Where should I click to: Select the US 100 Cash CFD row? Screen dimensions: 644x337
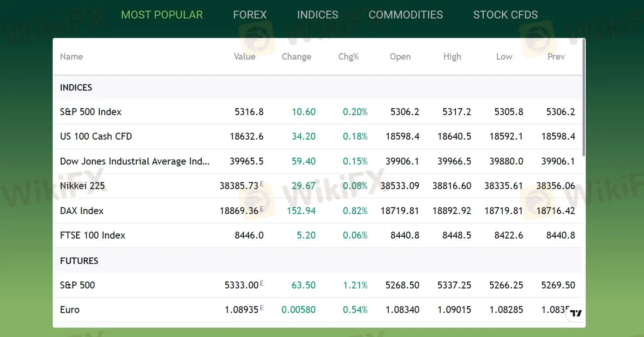point(96,136)
